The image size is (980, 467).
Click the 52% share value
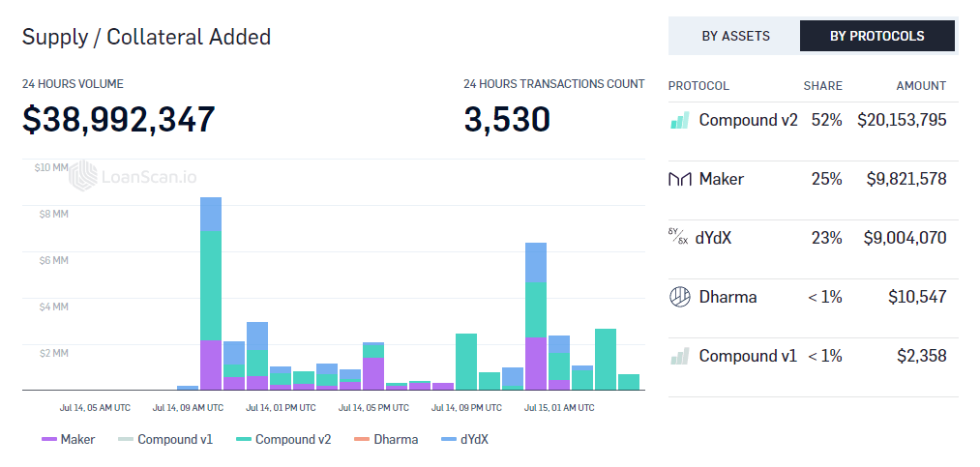(x=827, y=120)
